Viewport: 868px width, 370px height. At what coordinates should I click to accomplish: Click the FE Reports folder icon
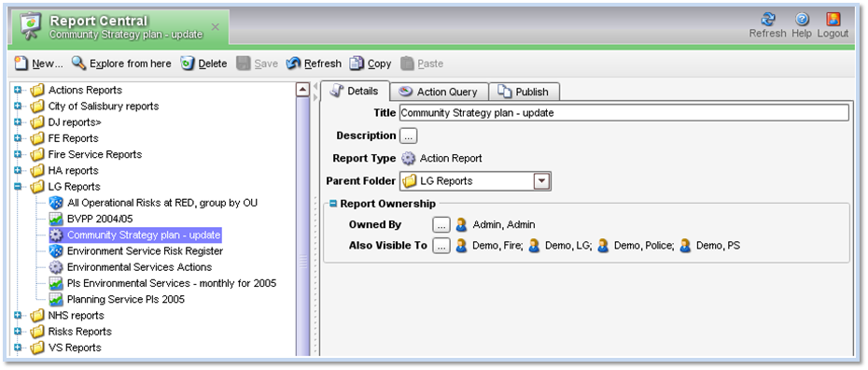[37, 138]
